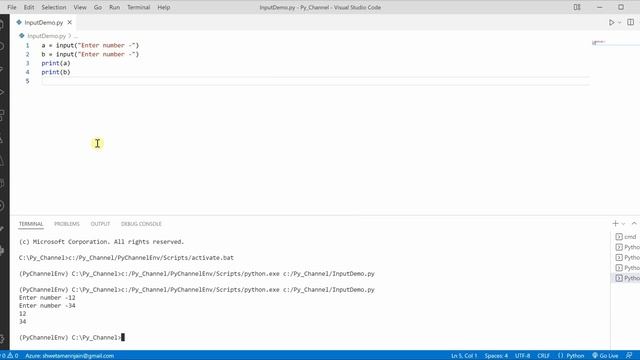Change file encoding via UTF-8

(522, 356)
